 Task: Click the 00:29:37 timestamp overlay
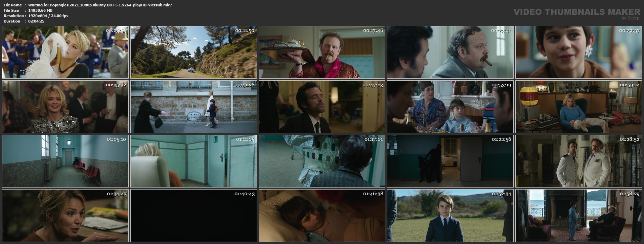pyautogui.click(x=629, y=31)
